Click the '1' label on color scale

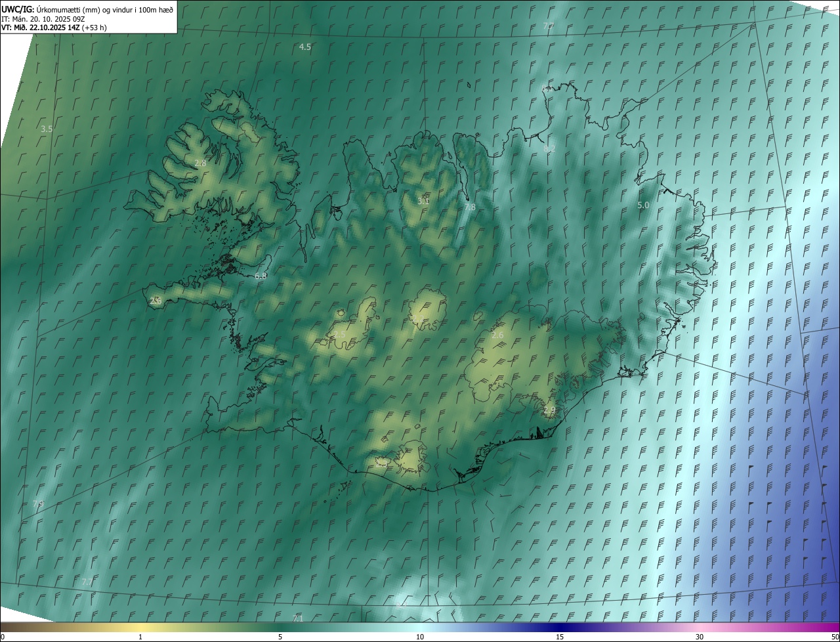[140, 637]
